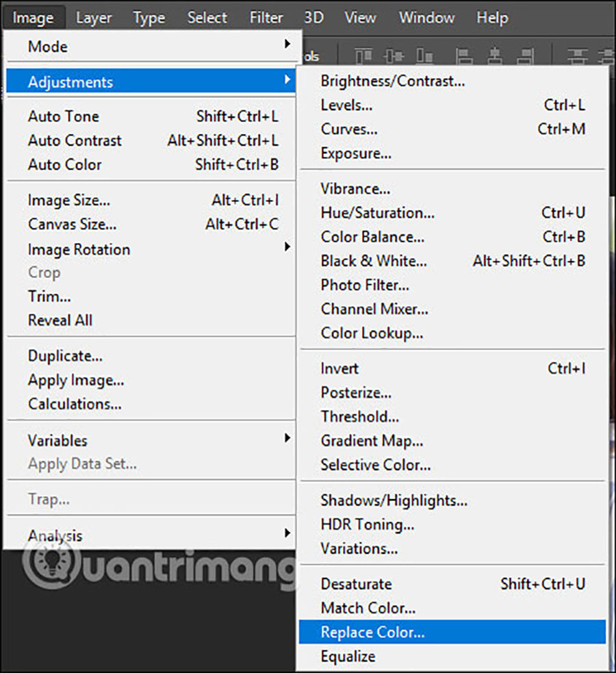Open the Filter menu

tap(266, 17)
